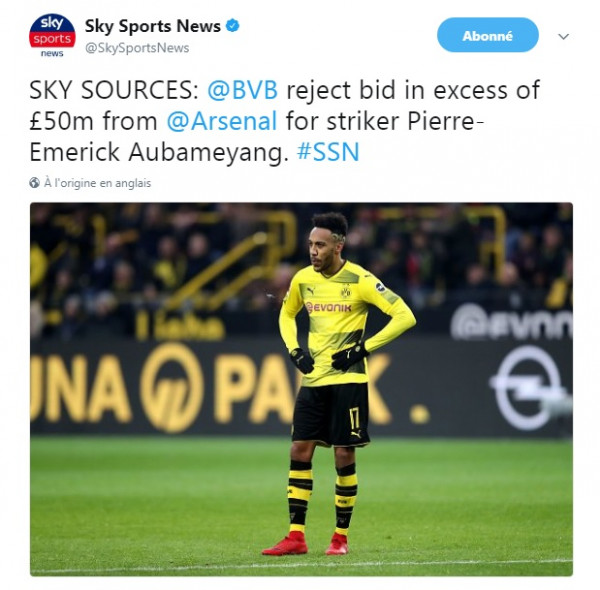The width and height of the screenshot is (600, 590).
Task: Click the player's red boots in the photo
Action: click(x=305, y=544)
